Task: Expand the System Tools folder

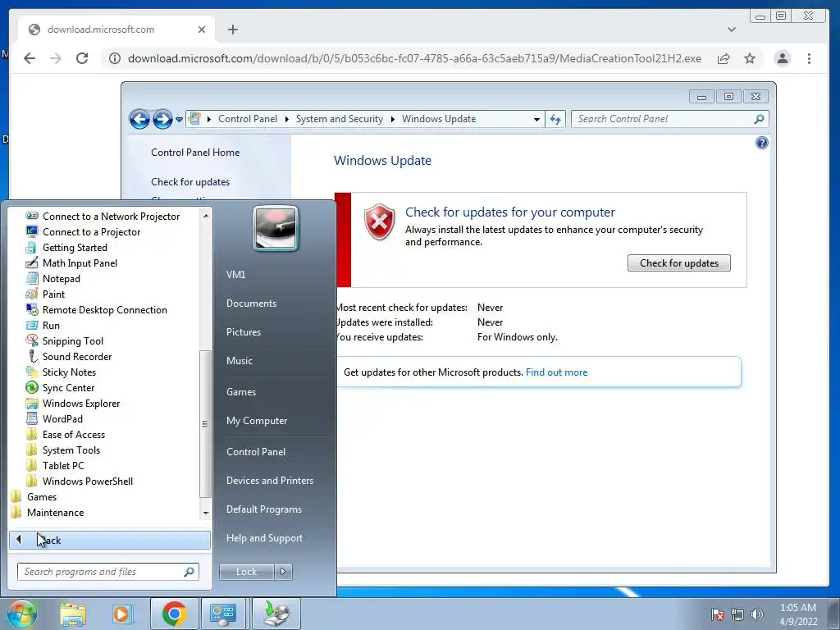Action: [71, 450]
